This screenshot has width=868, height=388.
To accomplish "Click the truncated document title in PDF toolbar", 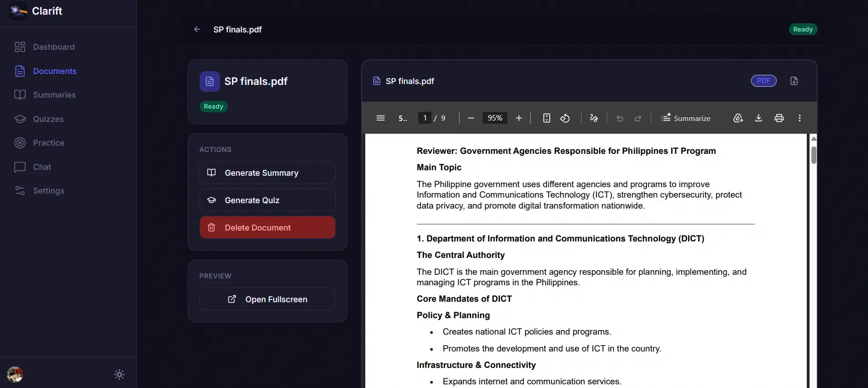I will (x=403, y=118).
